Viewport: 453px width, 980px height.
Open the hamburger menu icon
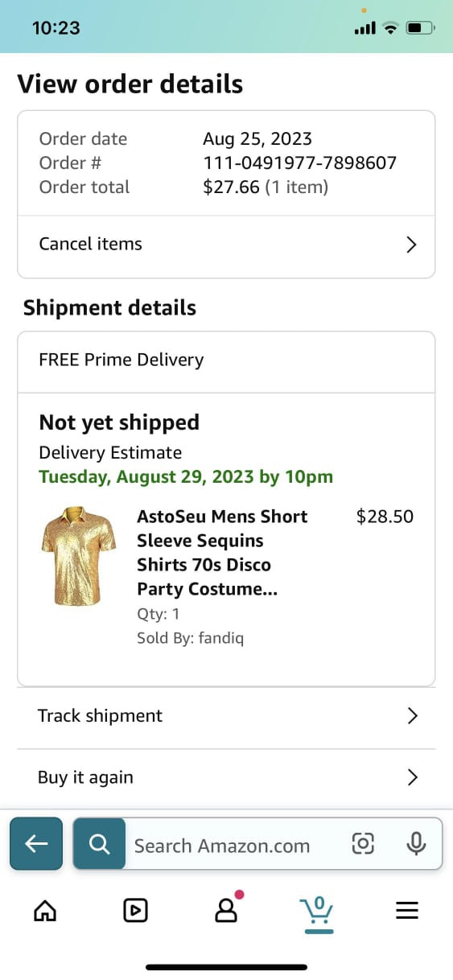[x=408, y=910]
